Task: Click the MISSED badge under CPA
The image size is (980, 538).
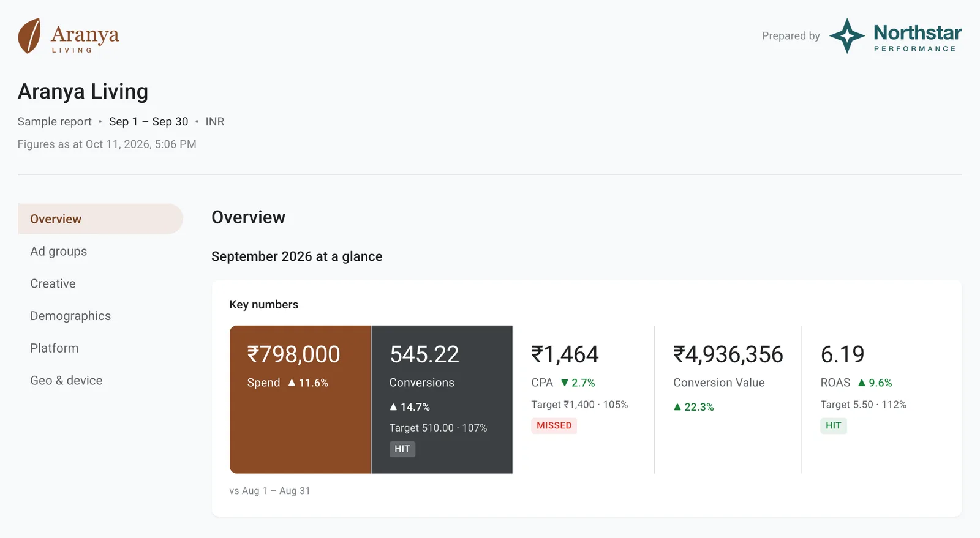Action: (x=554, y=425)
